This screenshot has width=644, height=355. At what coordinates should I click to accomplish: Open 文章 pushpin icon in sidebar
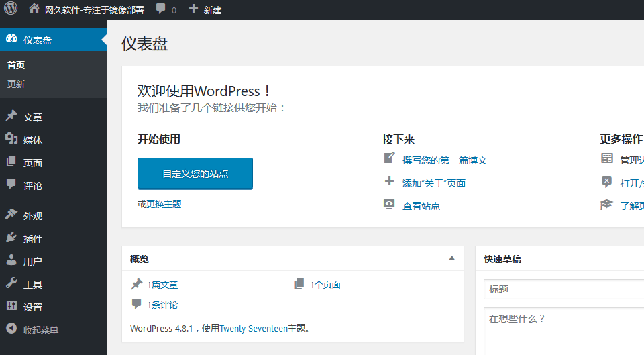click(11, 117)
